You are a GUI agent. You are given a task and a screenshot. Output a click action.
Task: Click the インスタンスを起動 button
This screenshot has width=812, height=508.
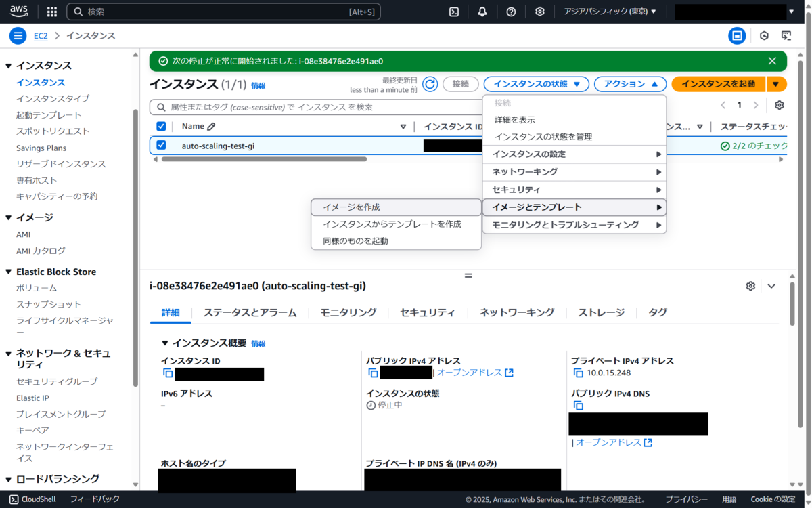pyautogui.click(x=718, y=84)
